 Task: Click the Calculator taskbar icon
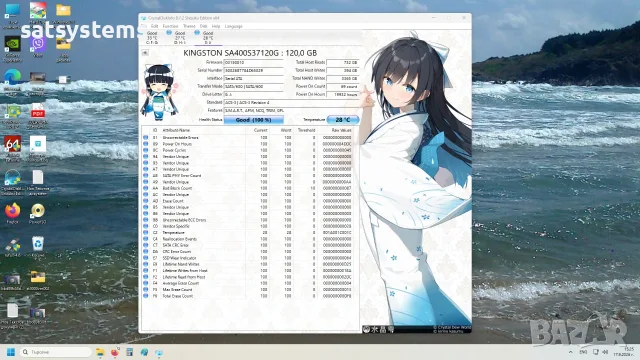pyautogui.click(x=129, y=352)
